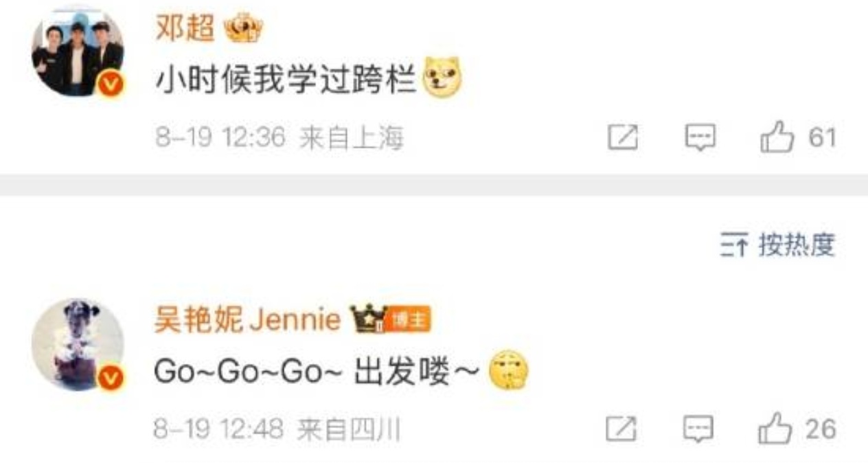Toggle the like on 吴艳妮Jennie's comment
The image size is (868, 463).
tap(775, 429)
